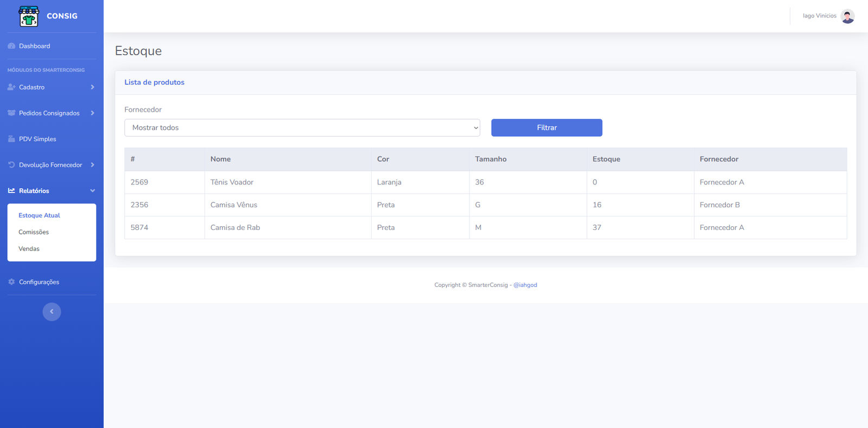Collapse the Relatórios section chevron
Image resolution: width=868 pixels, height=428 pixels.
[93, 191]
